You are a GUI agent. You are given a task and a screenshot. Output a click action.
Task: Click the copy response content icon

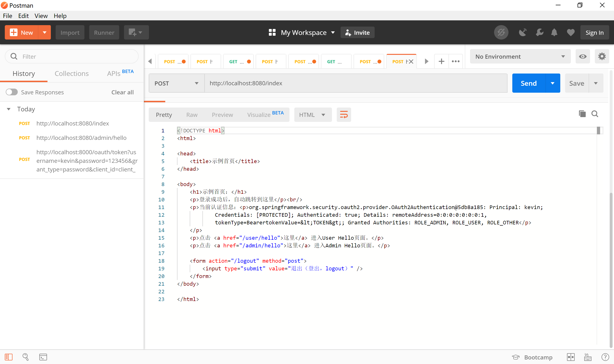point(582,114)
